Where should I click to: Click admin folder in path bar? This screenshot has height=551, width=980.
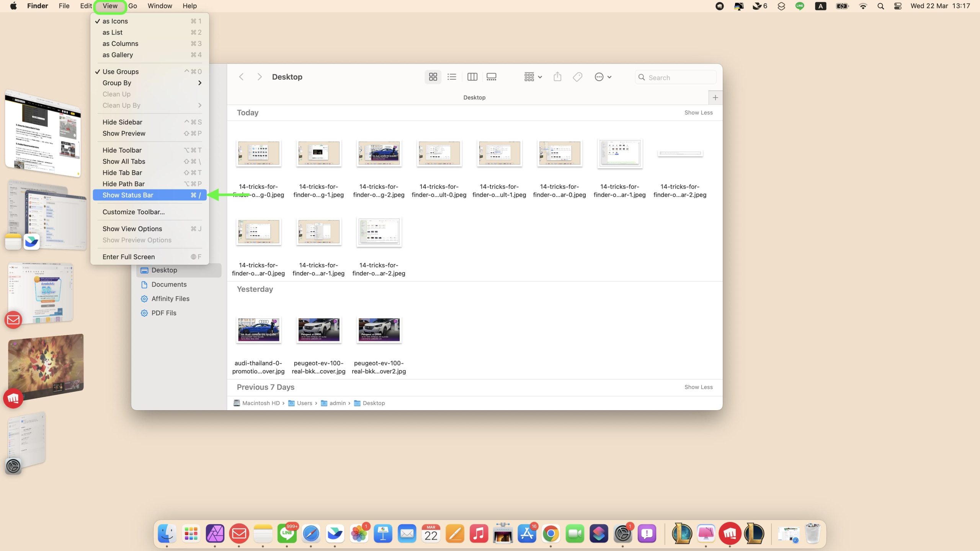point(337,403)
